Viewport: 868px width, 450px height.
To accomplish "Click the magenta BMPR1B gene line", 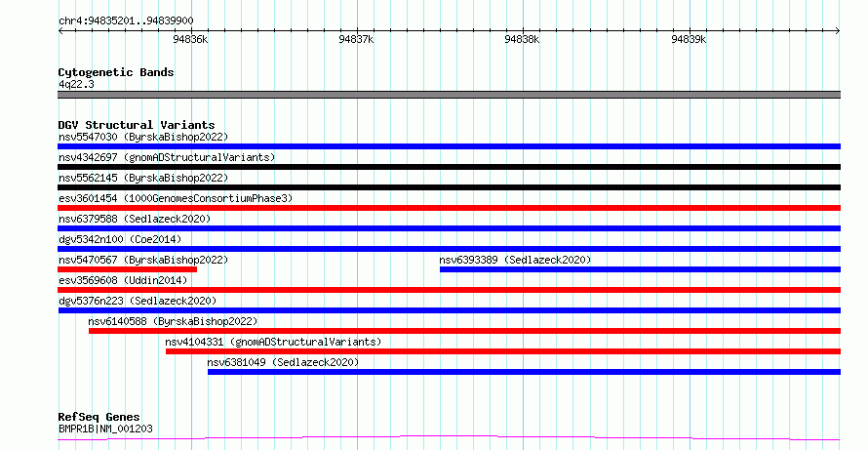I will tap(449, 438).
